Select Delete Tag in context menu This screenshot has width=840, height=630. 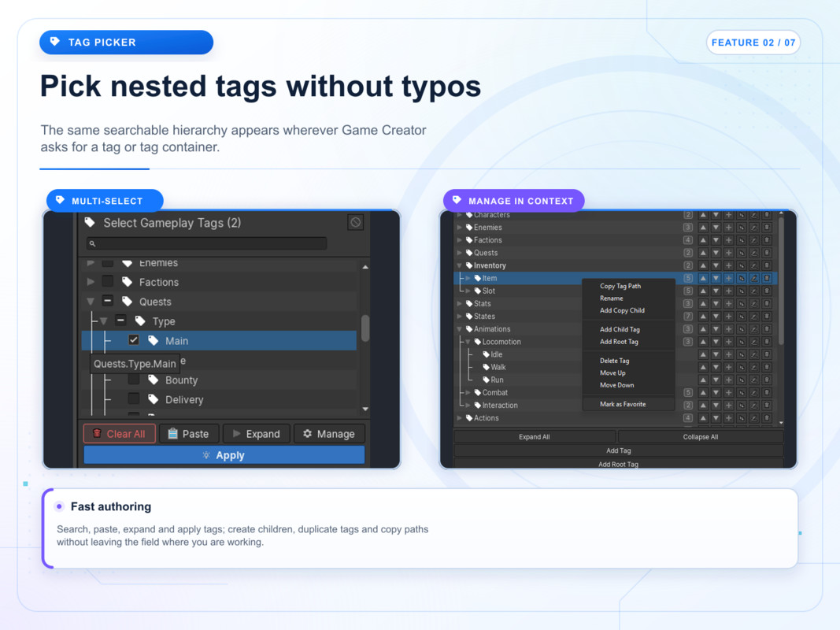click(x=614, y=361)
